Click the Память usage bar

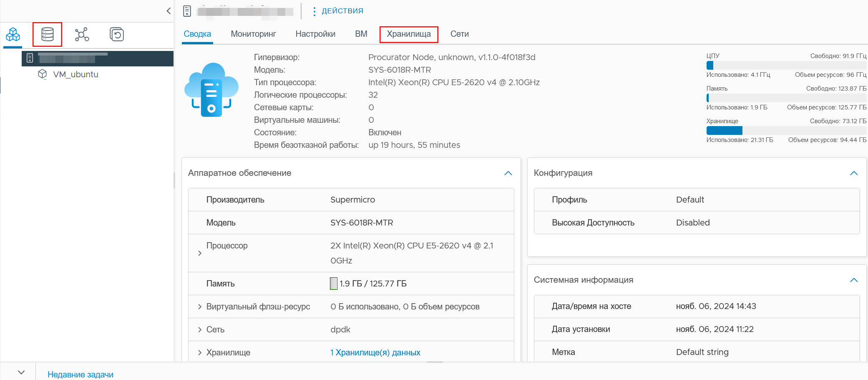pos(786,98)
